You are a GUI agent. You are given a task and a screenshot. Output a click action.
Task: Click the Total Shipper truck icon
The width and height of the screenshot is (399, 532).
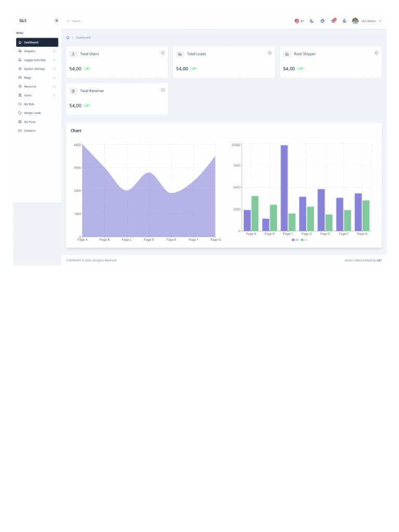287,54
